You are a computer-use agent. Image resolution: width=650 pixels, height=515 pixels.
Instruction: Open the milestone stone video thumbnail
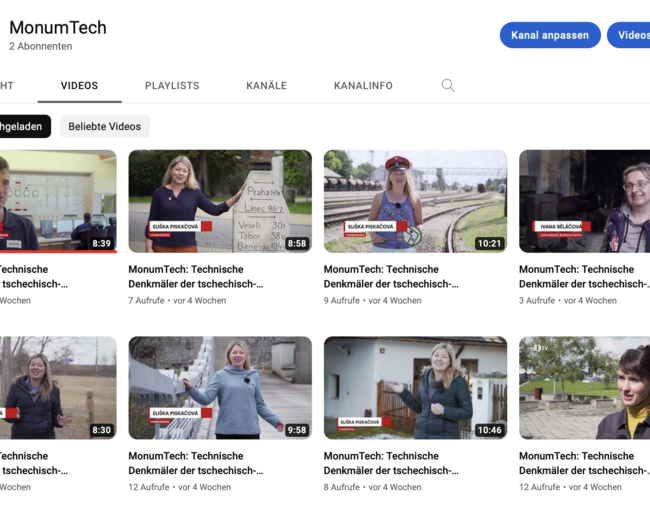click(219, 201)
